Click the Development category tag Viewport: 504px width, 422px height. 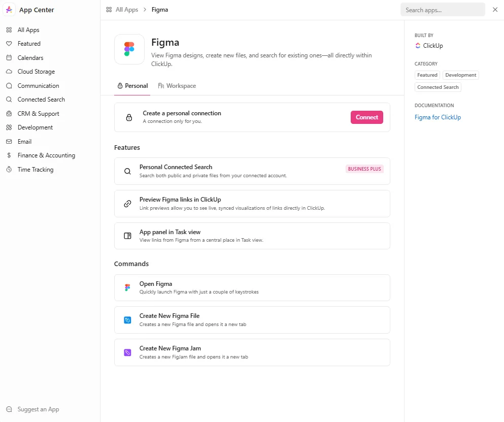(x=461, y=75)
